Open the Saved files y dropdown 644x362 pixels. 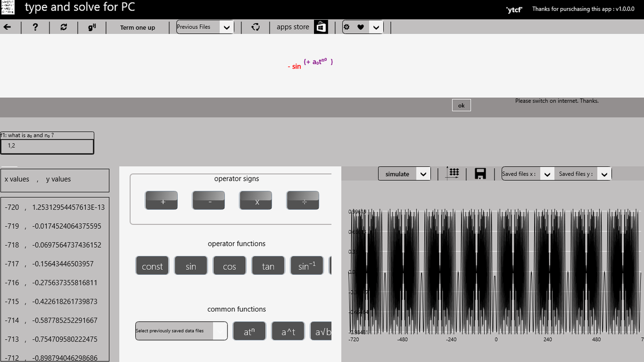[x=604, y=174]
